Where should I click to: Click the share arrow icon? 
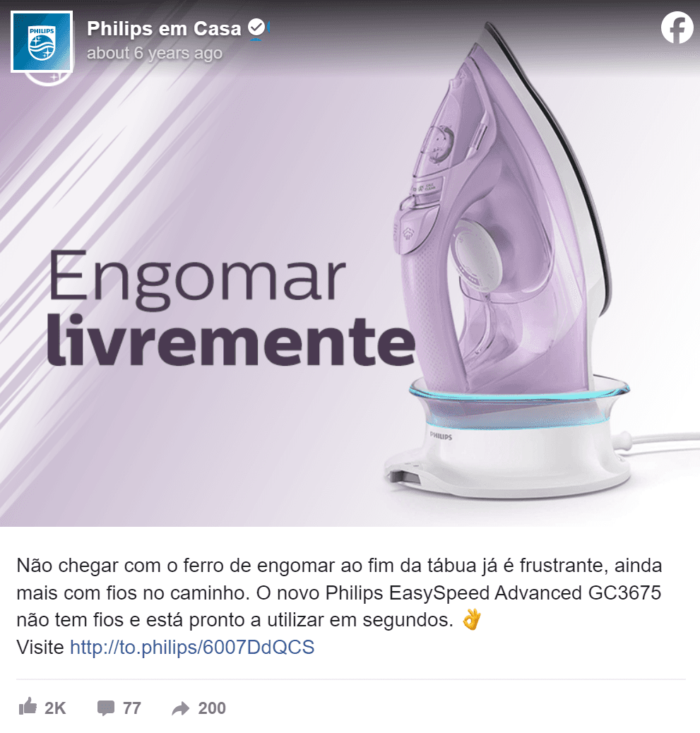[x=181, y=709]
